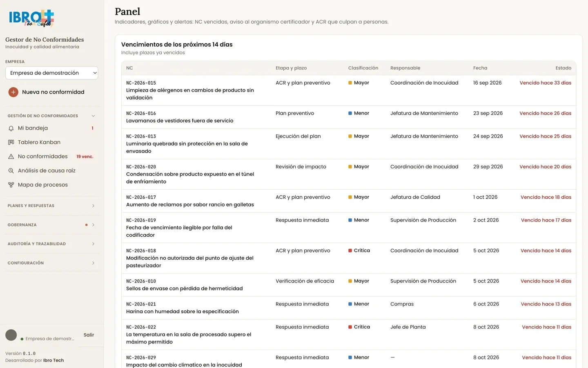Image resolution: width=588 pixels, height=368 pixels.
Task: Expand the Auditoría y Trazabilidad section
Action: point(52,244)
